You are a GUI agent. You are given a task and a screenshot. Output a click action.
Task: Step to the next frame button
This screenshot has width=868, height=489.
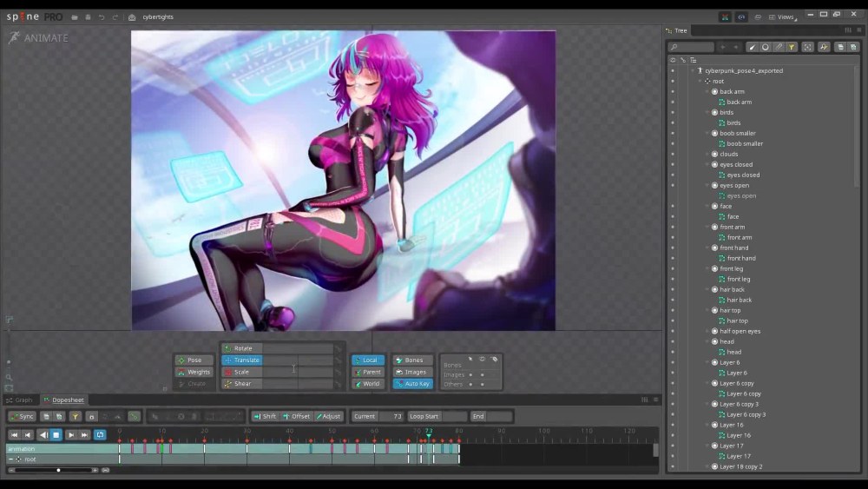[x=71, y=435]
